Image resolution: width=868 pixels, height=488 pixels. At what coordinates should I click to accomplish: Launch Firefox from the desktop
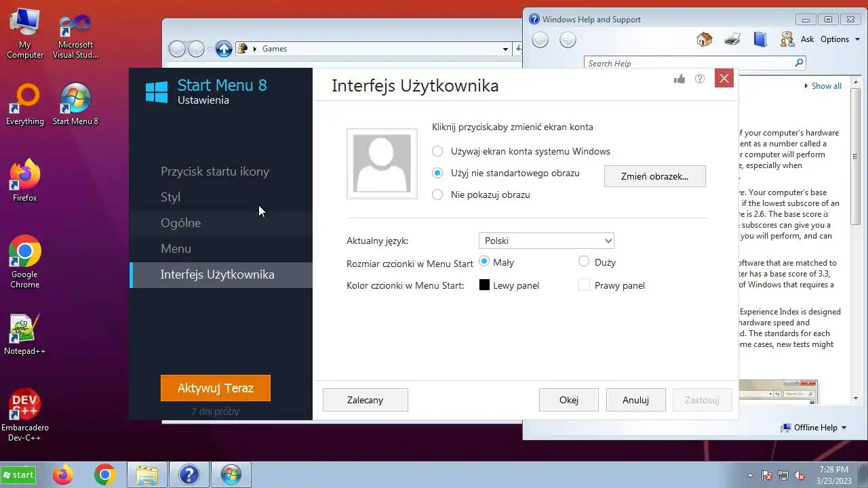(25, 181)
